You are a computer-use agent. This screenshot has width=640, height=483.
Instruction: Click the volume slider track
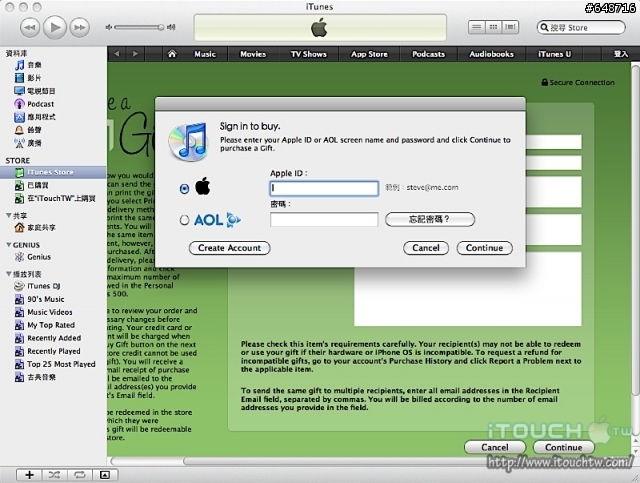[139, 27]
